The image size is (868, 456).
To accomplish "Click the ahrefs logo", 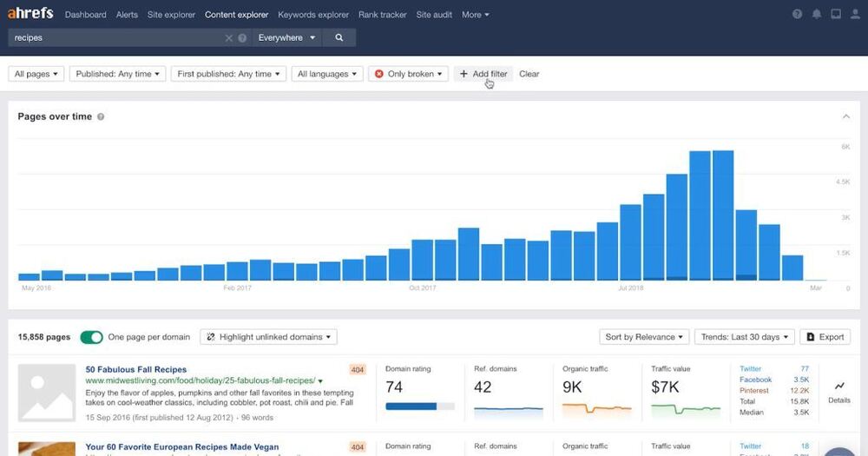I will pyautogui.click(x=30, y=13).
